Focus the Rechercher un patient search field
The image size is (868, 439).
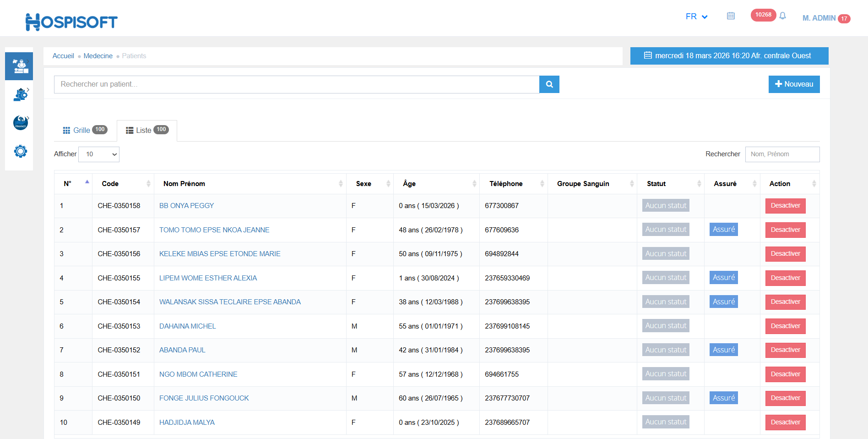296,84
